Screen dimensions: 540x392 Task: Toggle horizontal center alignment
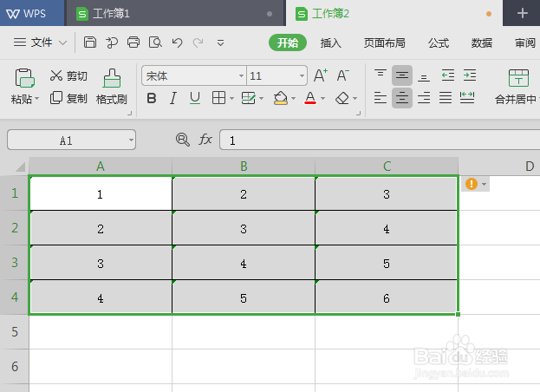pyautogui.click(x=402, y=98)
